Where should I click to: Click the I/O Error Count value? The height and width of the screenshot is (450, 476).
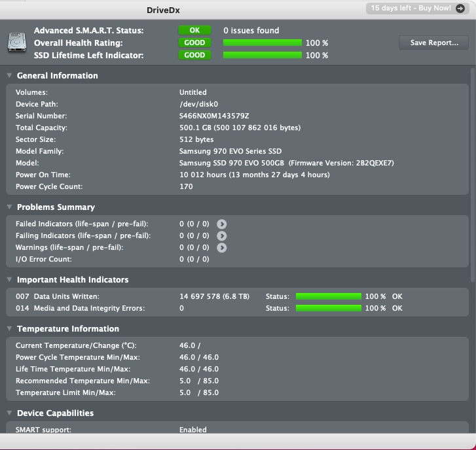pyautogui.click(x=194, y=259)
